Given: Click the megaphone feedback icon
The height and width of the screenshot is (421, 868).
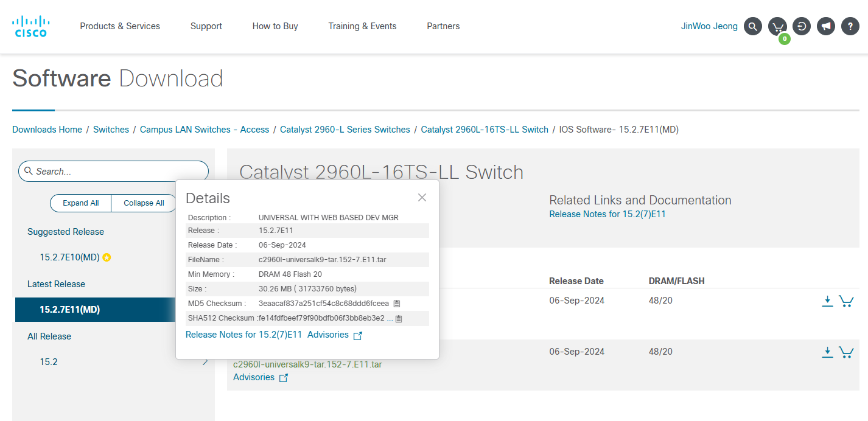Looking at the screenshot, I should click(826, 26).
